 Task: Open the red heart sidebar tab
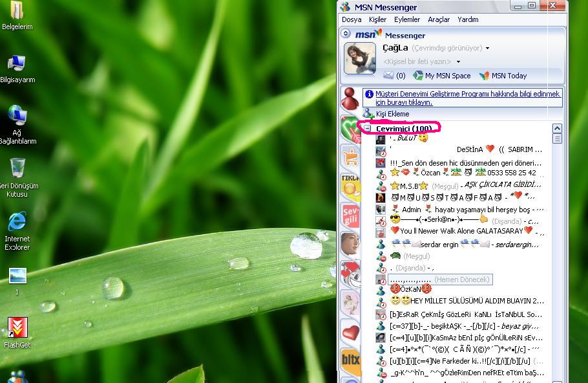tap(350, 332)
